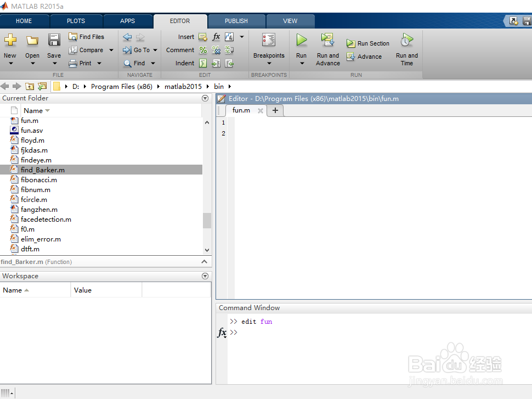
Task: Switch to the APPS tab
Action: tap(128, 21)
